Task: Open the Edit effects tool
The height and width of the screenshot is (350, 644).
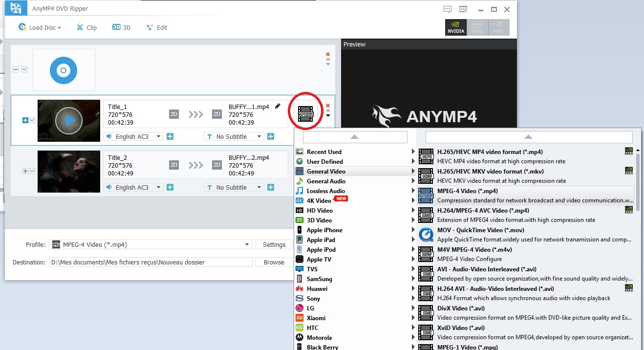Action: pos(157,27)
